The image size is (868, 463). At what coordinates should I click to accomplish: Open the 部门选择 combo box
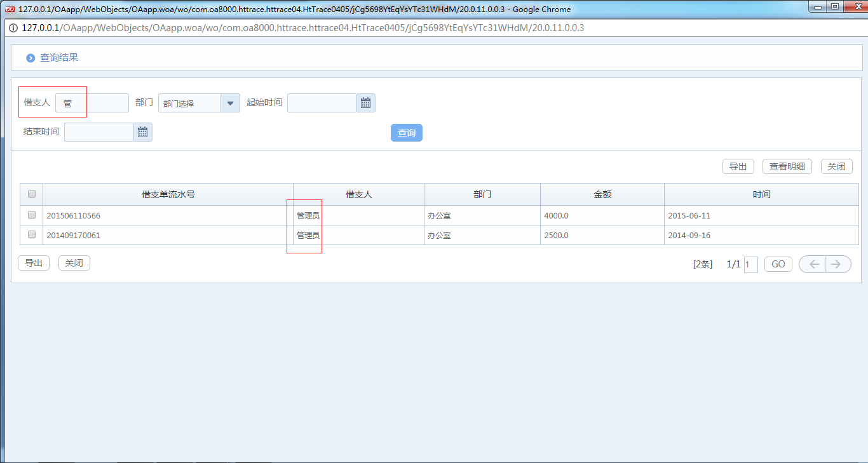click(x=190, y=103)
